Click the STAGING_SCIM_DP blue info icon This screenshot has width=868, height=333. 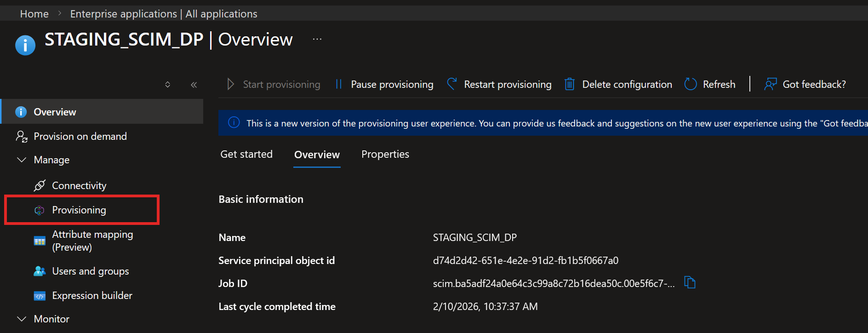pyautogui.click(x=25, y=45)
